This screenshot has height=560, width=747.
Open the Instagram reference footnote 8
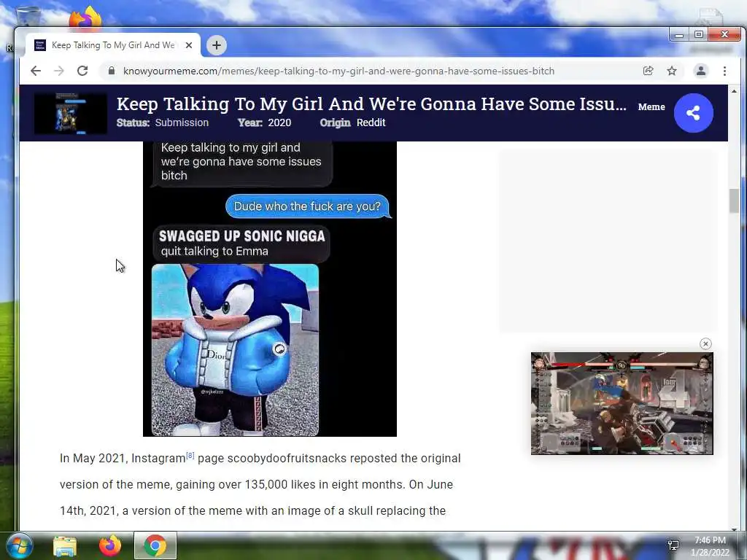tap(190, 455)
